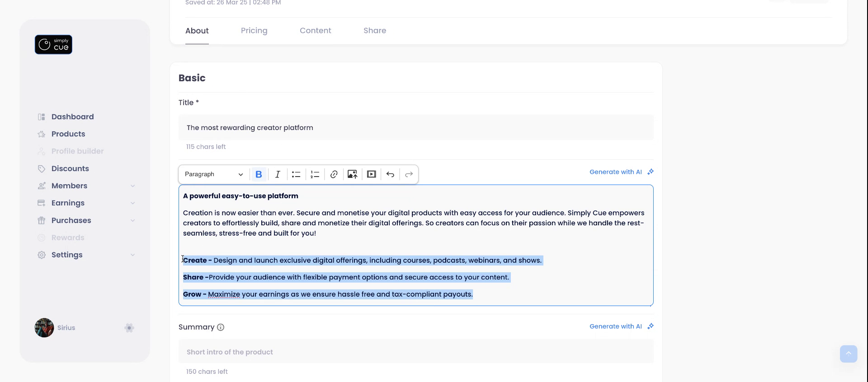The height and width of the screenshot is (382, 868).
Task: Toggle bold formatting in editor toolbar
Action: [x=259, y=174]
